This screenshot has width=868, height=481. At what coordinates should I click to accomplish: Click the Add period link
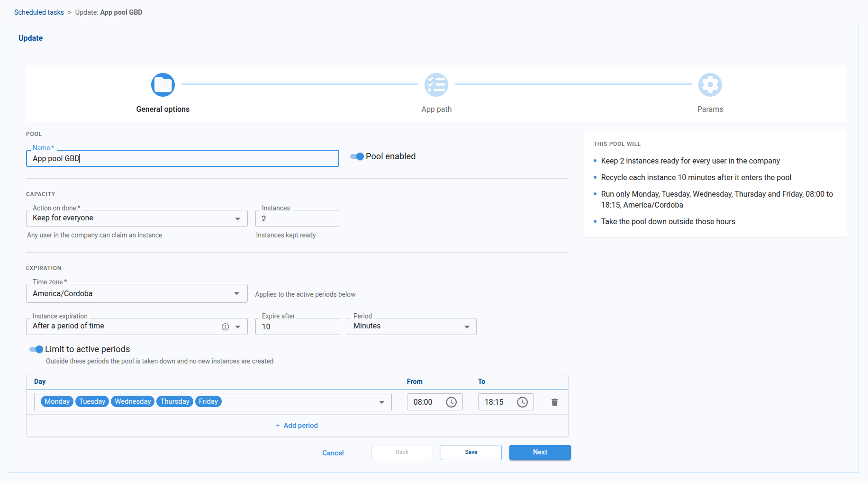pyautogui.click(x=297, y=426)
